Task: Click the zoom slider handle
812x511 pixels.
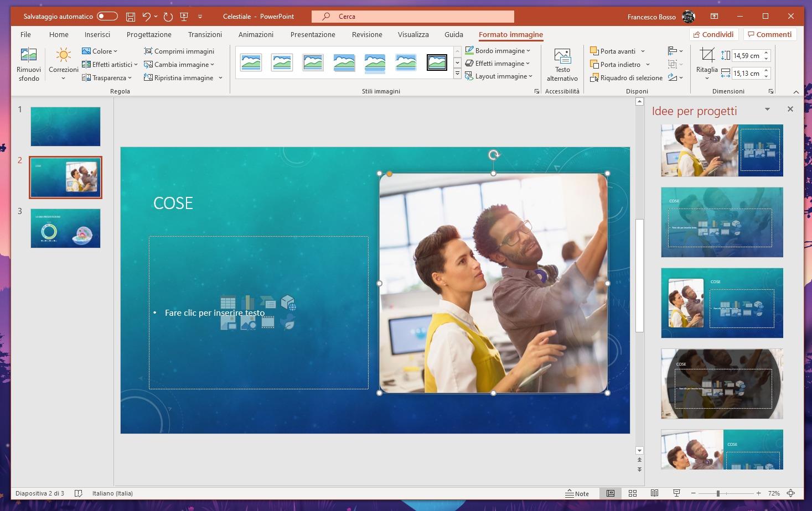Action: (x=718, y=493)
